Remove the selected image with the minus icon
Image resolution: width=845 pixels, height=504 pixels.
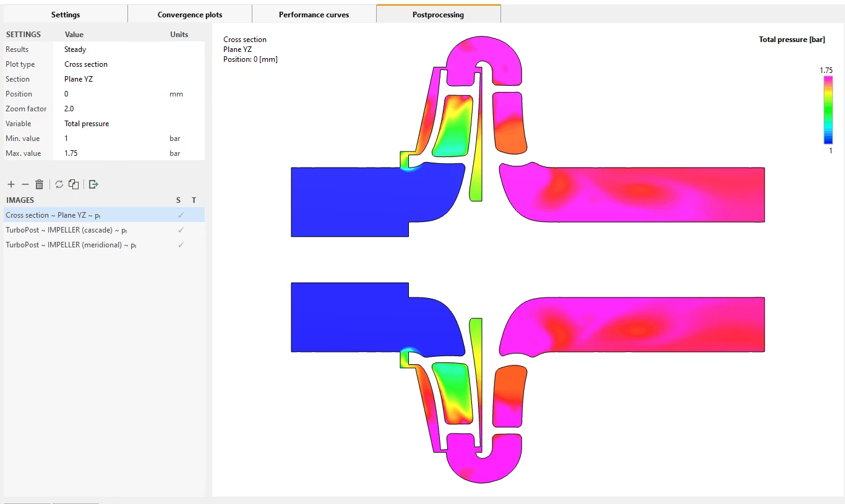tap(25, 184)
